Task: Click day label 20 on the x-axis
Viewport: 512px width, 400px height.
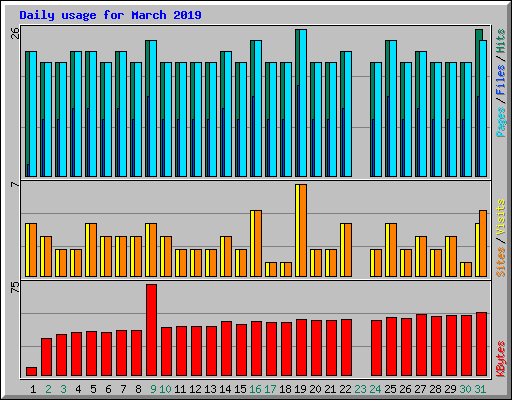Action: (315, 389)
